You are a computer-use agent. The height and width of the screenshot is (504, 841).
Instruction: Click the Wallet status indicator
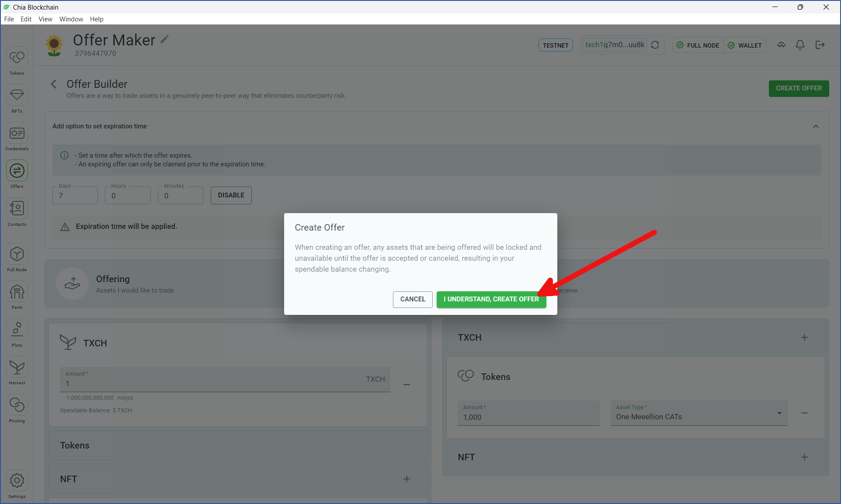[x=745, y=45]
